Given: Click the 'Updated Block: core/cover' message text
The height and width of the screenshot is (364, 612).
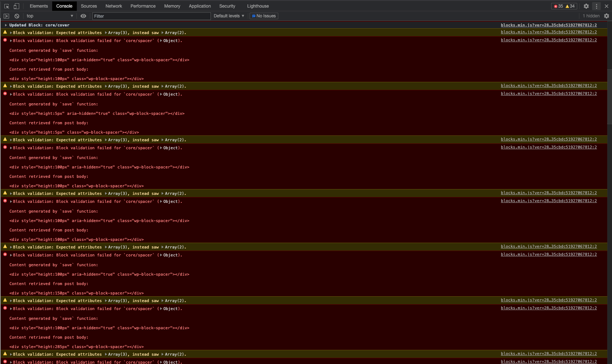Looking at the screenshot, I should [39, 25].
